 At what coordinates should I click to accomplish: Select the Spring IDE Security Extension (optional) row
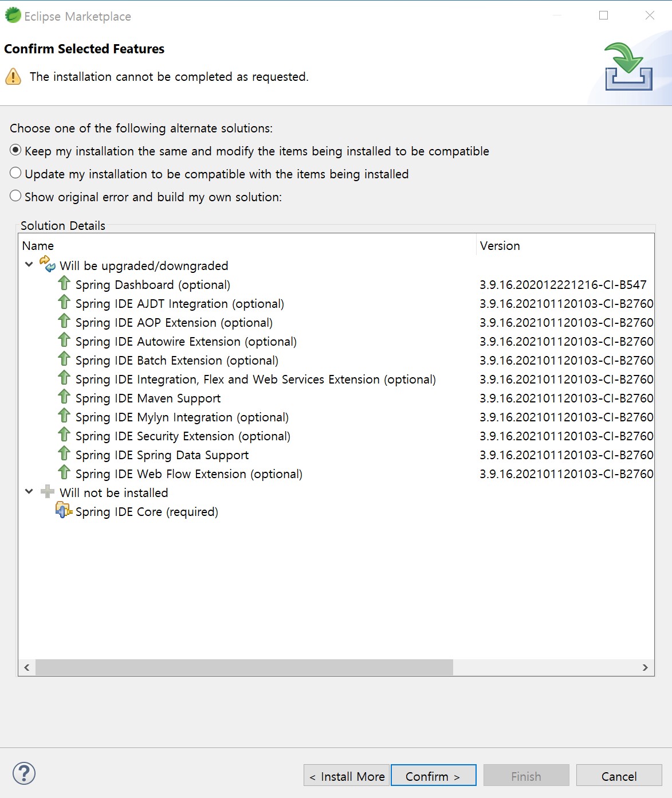[x=183, y=436]
